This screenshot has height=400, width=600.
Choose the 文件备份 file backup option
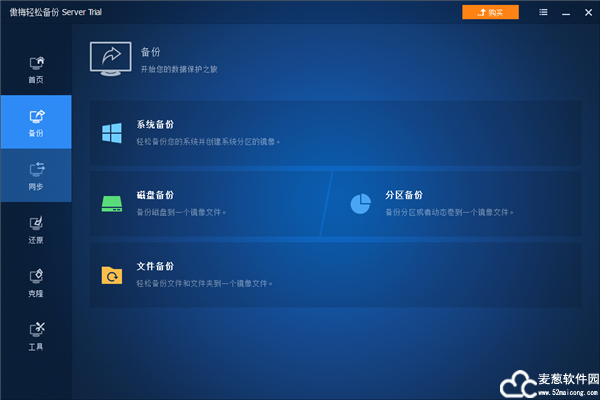336,275
